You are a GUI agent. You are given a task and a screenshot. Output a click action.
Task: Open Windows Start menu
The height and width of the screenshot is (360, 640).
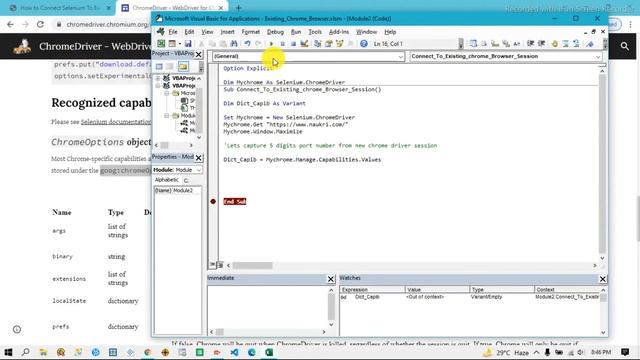coord(8,352)
